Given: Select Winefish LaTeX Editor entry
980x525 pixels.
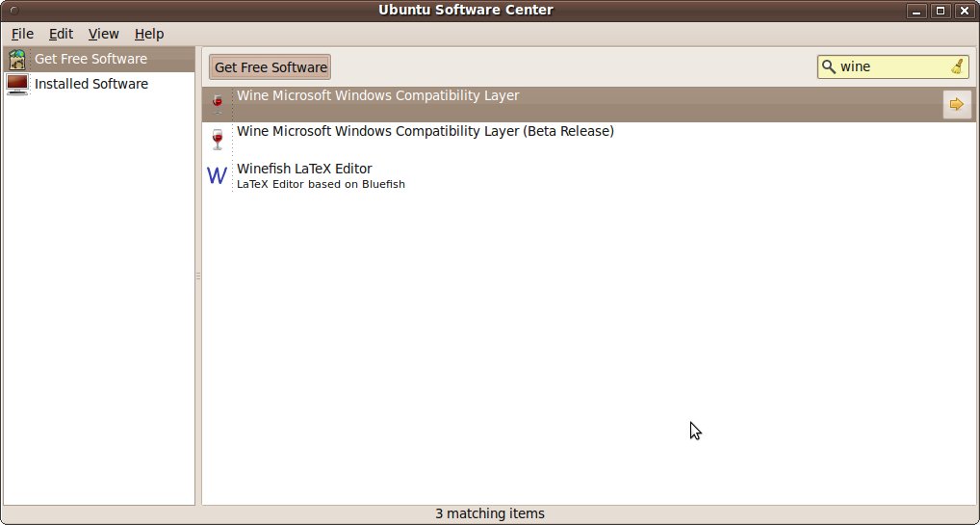Looking at the screenshot, I should pos(588,175).
